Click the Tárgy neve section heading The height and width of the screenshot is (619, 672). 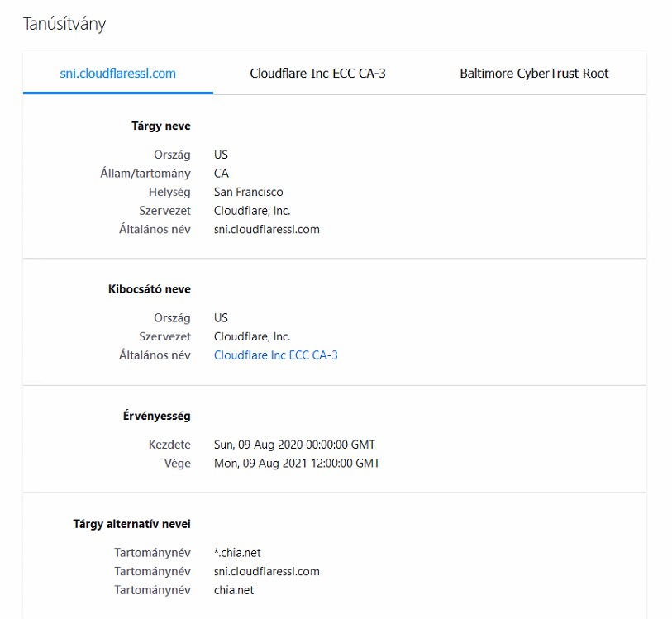point(160,126)
